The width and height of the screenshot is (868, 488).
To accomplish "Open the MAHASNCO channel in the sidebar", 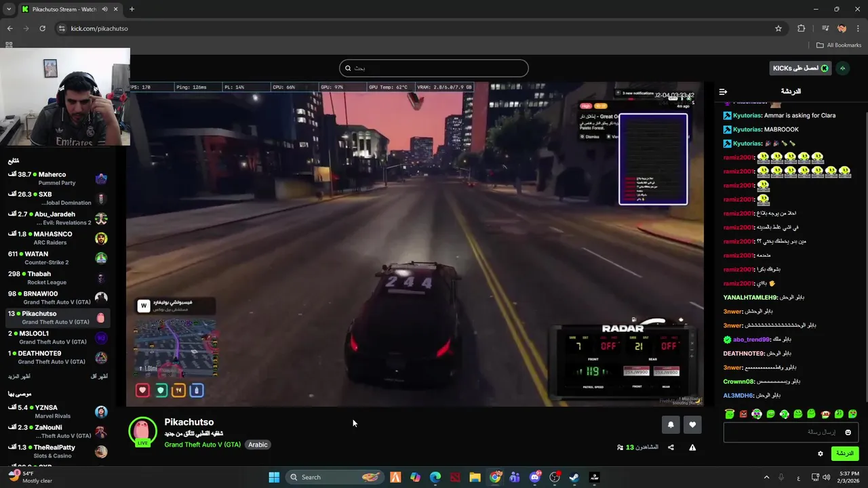I will (57, 238).
